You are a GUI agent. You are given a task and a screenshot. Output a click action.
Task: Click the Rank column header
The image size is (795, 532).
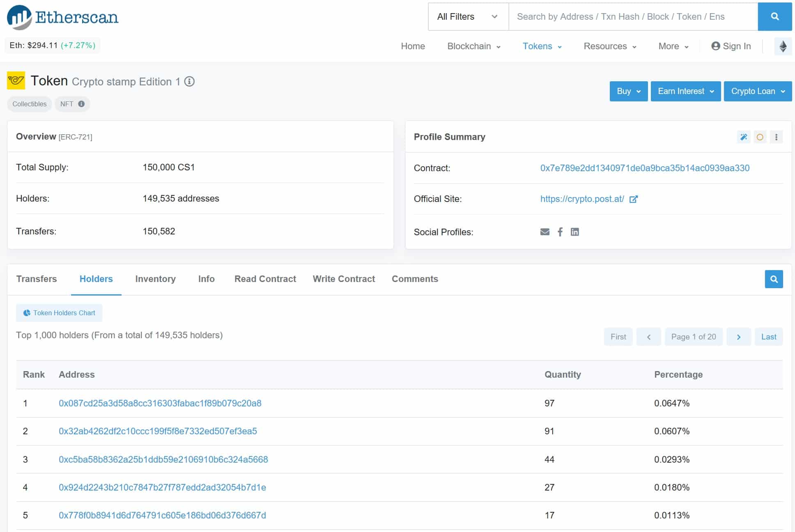tap(34, 374)
